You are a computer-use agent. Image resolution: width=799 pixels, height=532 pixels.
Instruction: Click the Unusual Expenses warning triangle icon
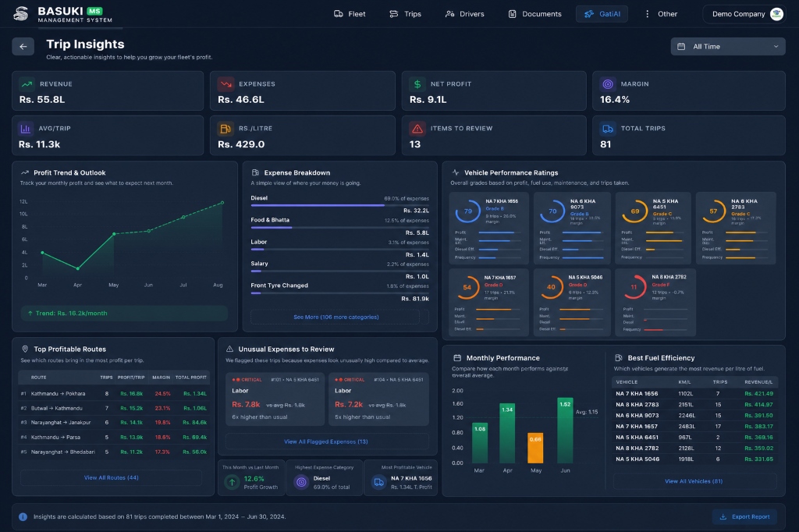(x=230, y=349)
